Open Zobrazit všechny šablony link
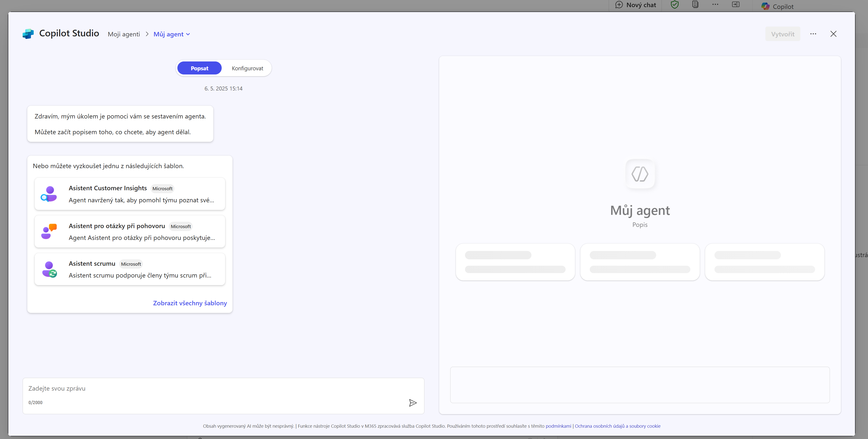The width and height of the screenshot is (868, 439). click(x=190, y=303)
